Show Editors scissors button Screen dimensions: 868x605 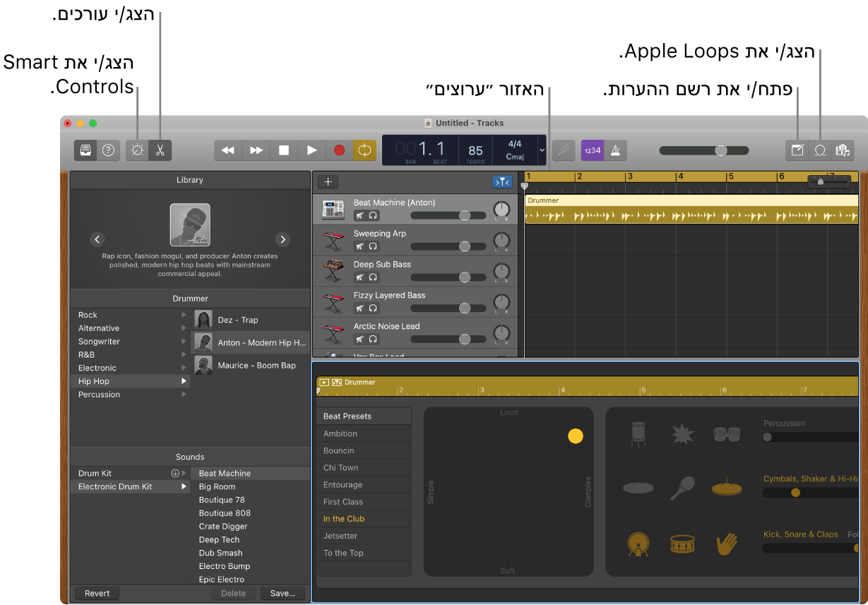point(160,150)
